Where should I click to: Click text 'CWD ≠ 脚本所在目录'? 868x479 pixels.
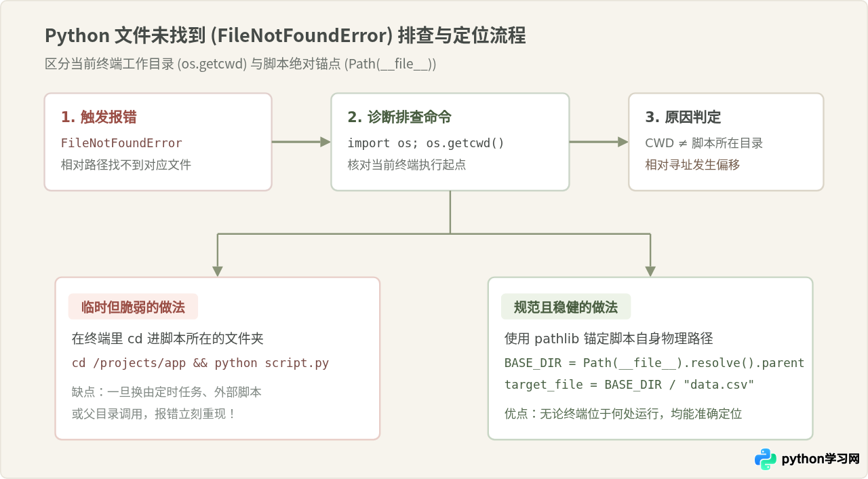pos(704,143)
